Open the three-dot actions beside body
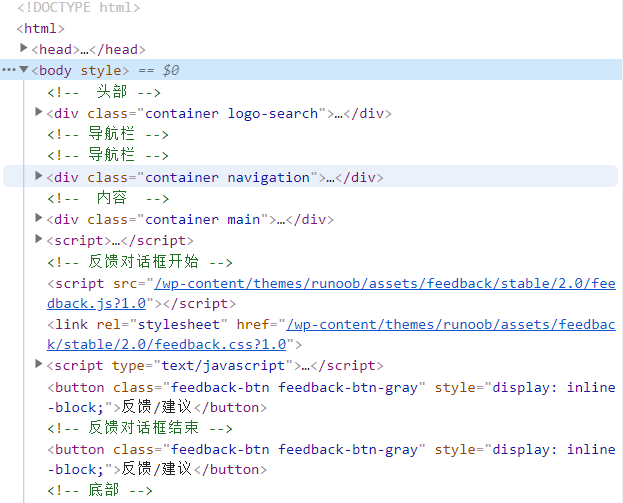This screenshot has width=623, height=503. point(9,70)
